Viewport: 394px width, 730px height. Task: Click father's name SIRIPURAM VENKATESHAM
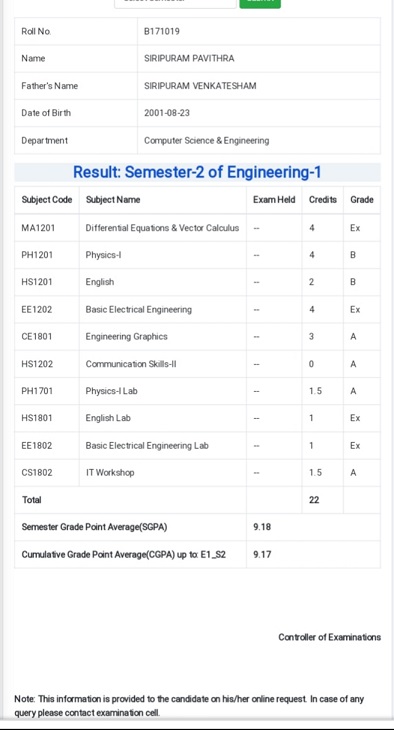click(200, 86)
